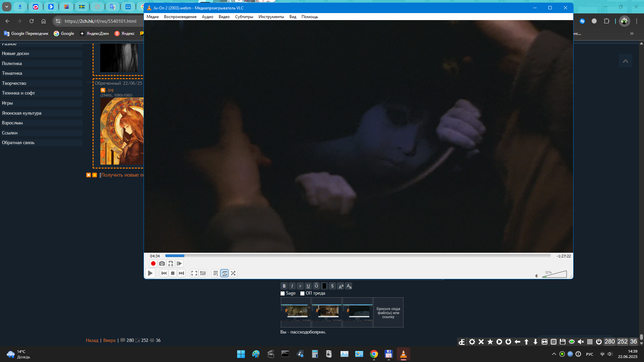This screenshot has width=644, height=362.
Task: Toggle random shuffle playback
Action: pos(233,274)
